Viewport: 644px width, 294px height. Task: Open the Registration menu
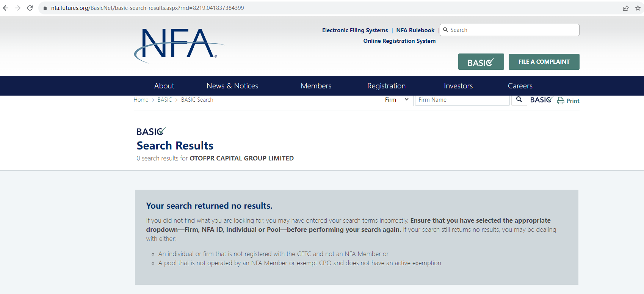[386, 86]
